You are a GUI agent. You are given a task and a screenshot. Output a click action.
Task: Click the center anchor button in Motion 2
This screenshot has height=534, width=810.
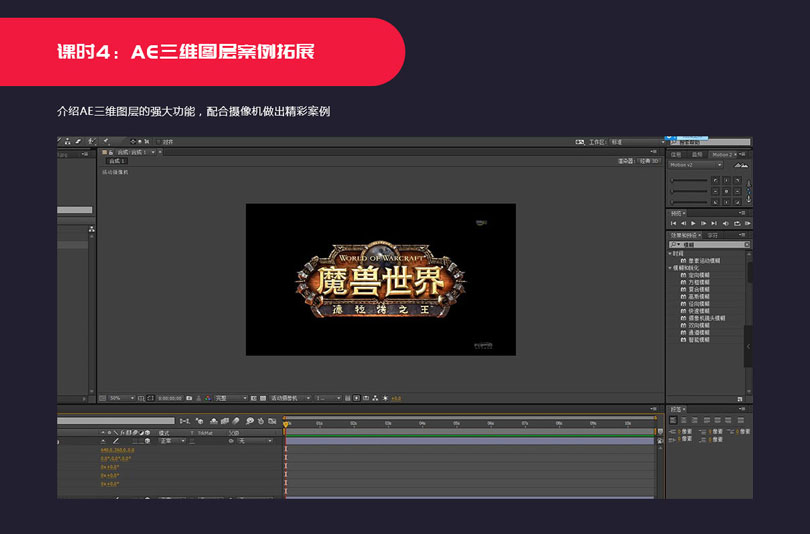click(x=726, y=191)
